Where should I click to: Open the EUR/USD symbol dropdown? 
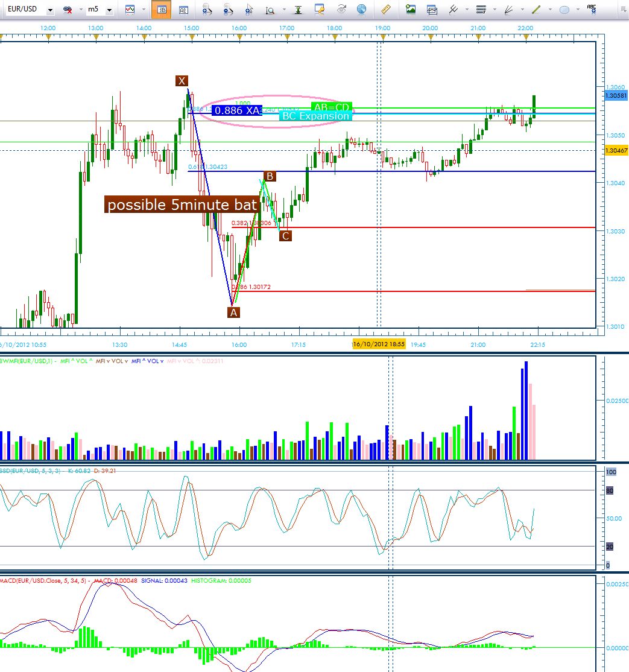pyautogui.click(x=50, y=10)
